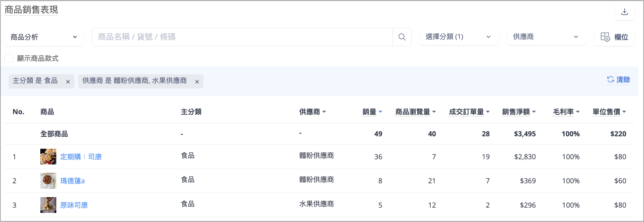Remove the 供應商 filter tag
Viewport: 644px width, 222px height.
(197, 82)
